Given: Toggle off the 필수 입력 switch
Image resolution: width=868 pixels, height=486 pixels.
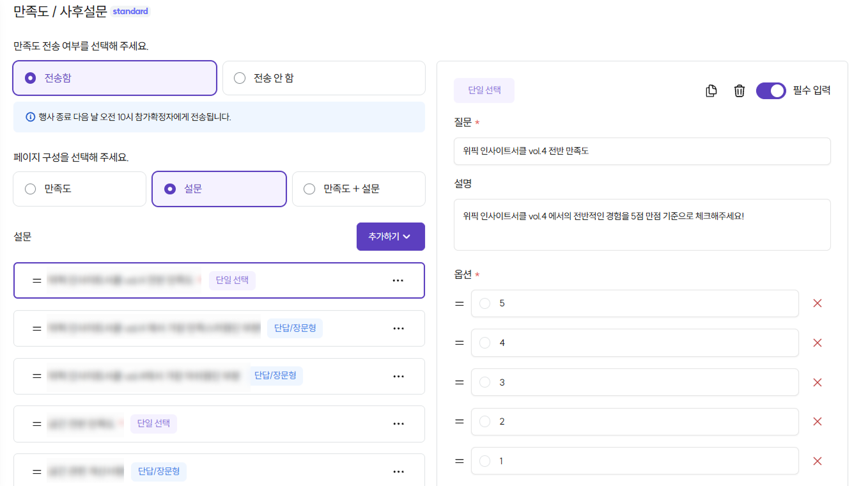Looking at the screenshot, I should (771, 90).
